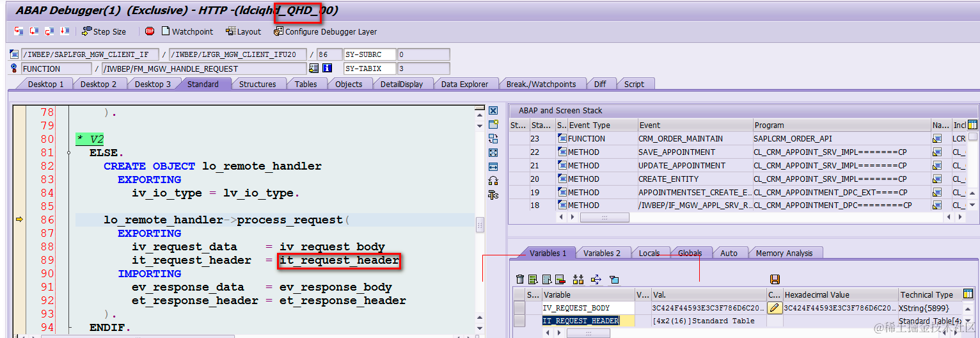Viewport: 980px width, 338px height.
Task: Open the Tables tab
Action: point(306,84)
